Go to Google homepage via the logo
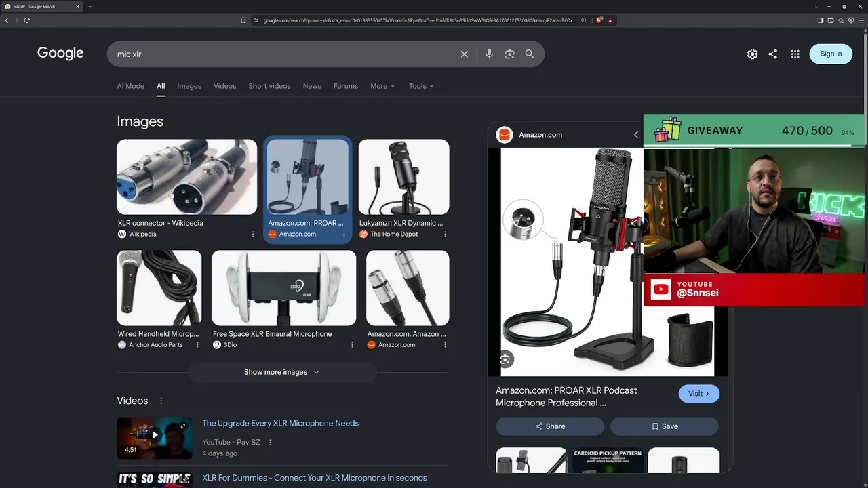The width and height of the screenshot is (868, 488). (x=60, y=54)
